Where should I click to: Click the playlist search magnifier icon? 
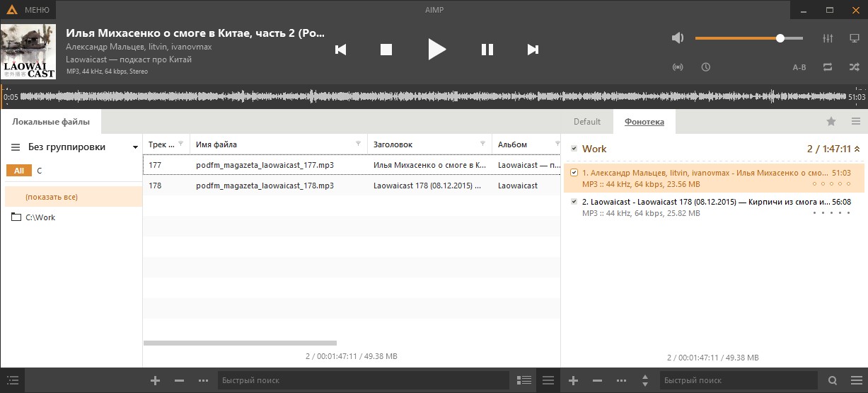click(x=833, y=380)
